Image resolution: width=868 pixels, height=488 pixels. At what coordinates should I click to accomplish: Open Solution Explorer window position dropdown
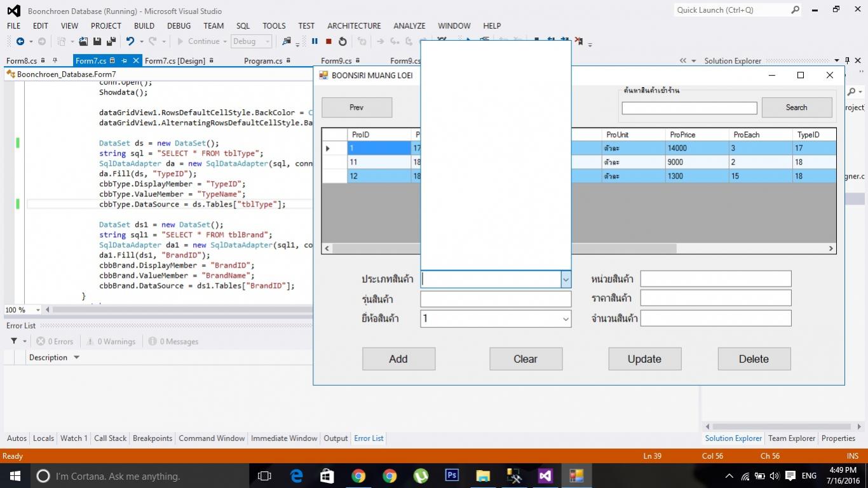pyautogui.click(x=837, y=61)
